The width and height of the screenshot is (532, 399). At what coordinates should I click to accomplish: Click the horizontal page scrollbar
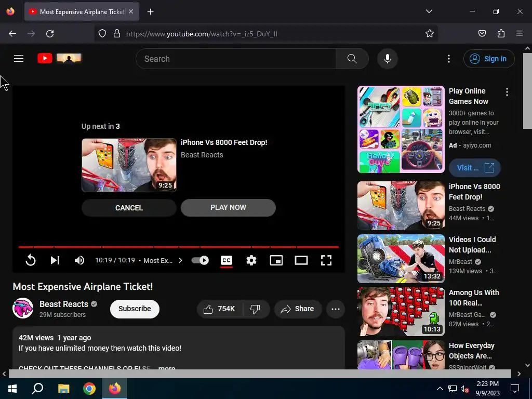pos(260,374)
